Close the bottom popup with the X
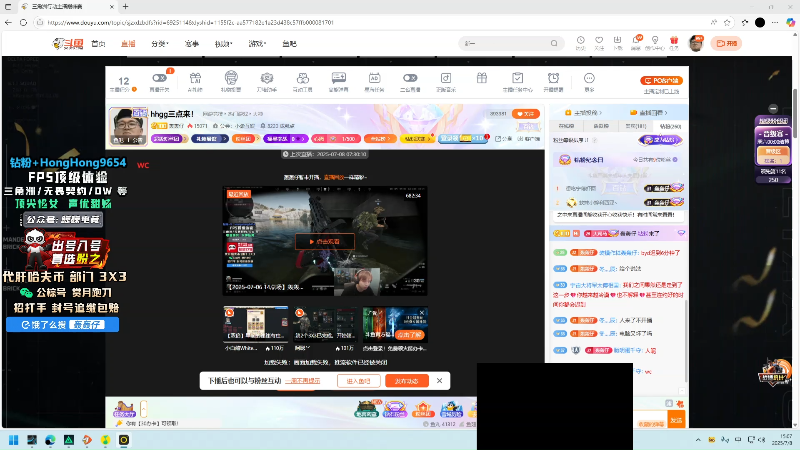This screenshot has width=800, height=450. [x=439, y=381]
